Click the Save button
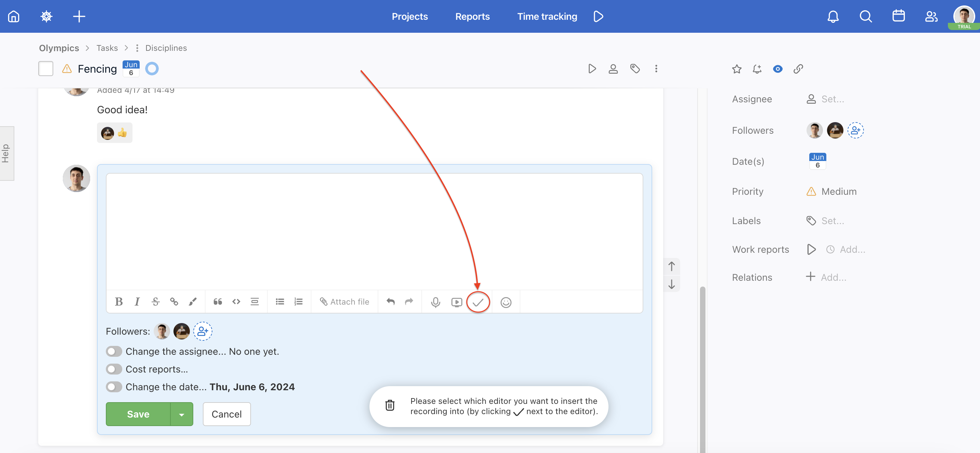The image size is (980, 453). 138,414
